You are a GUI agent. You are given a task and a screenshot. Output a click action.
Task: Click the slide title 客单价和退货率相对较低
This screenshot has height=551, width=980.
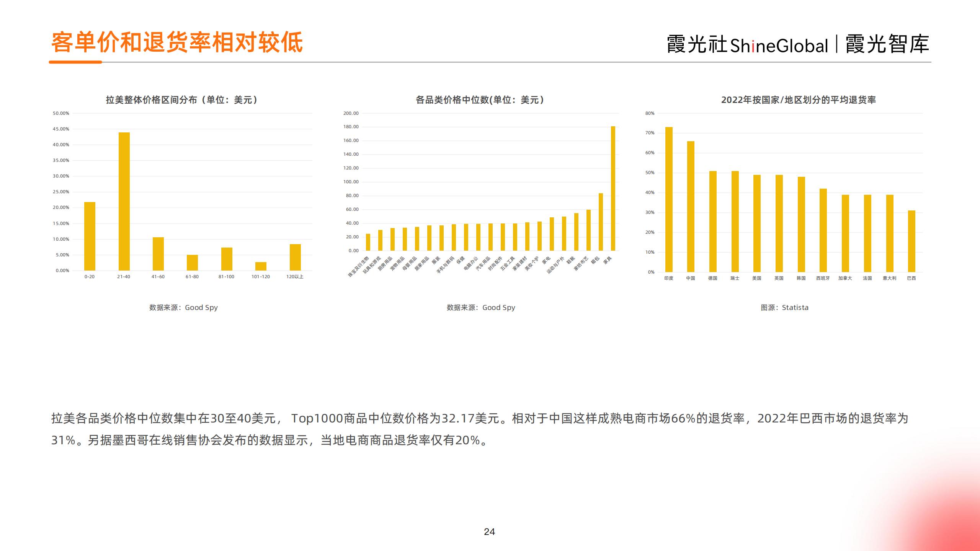click(x=177, y=42)
